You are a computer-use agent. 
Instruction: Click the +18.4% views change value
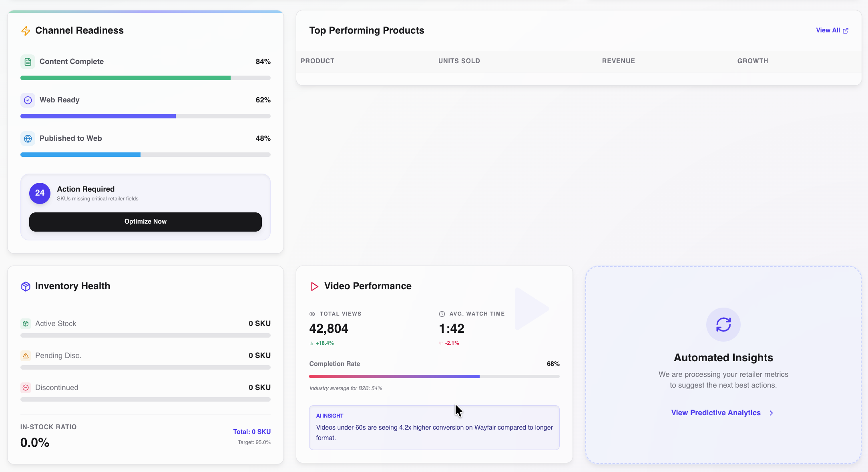point(325,343)
